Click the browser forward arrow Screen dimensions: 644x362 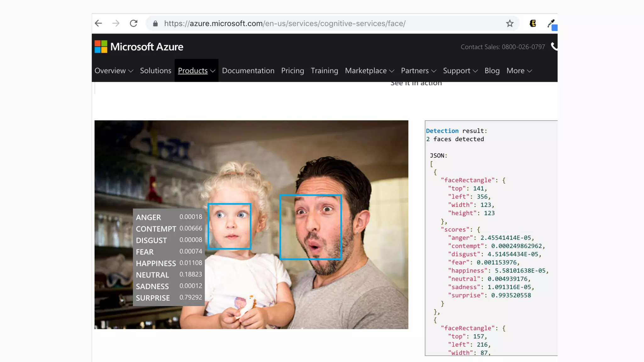pyautogui.click(x=116, y=23)
